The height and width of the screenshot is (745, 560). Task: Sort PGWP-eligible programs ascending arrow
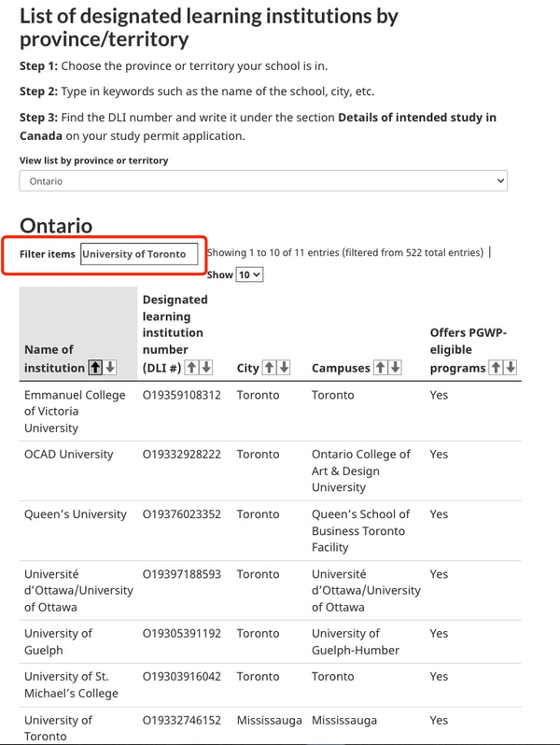(496, 367)
